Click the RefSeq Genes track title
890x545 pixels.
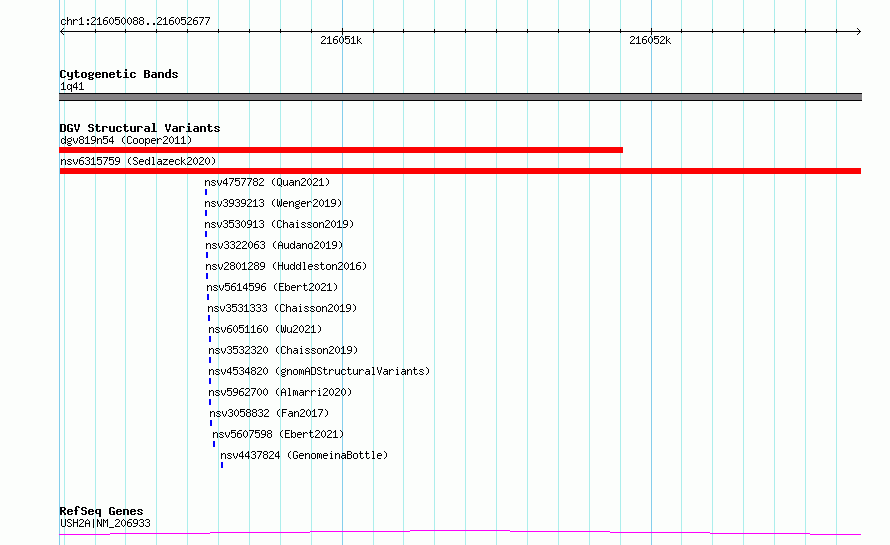point(102,511)
